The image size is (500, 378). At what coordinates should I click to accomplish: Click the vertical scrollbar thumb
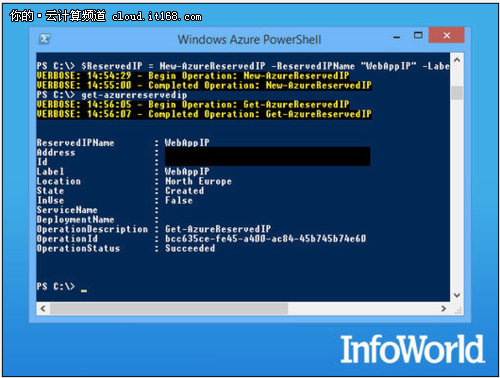(x=457, y=93)
